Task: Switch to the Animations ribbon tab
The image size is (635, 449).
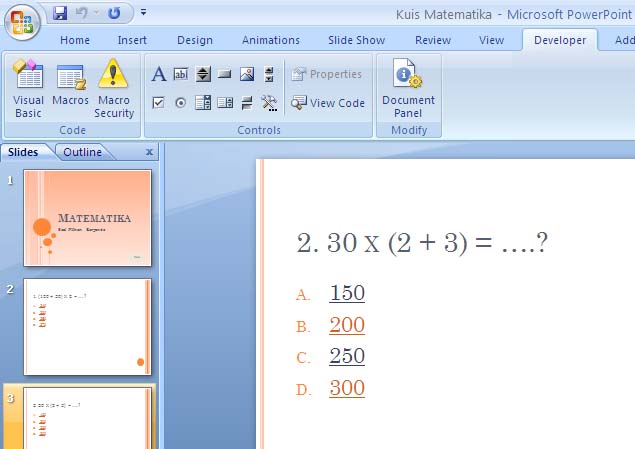Action: [x=270, y=40]
